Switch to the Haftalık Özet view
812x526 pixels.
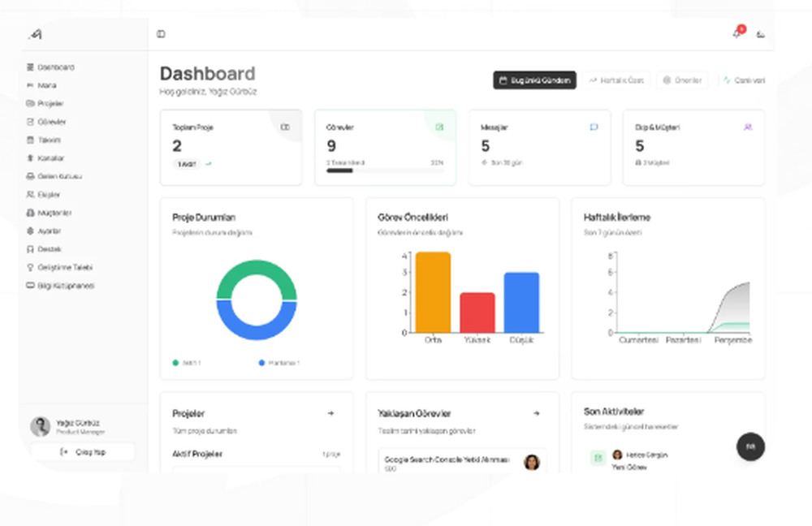[617, 80]
